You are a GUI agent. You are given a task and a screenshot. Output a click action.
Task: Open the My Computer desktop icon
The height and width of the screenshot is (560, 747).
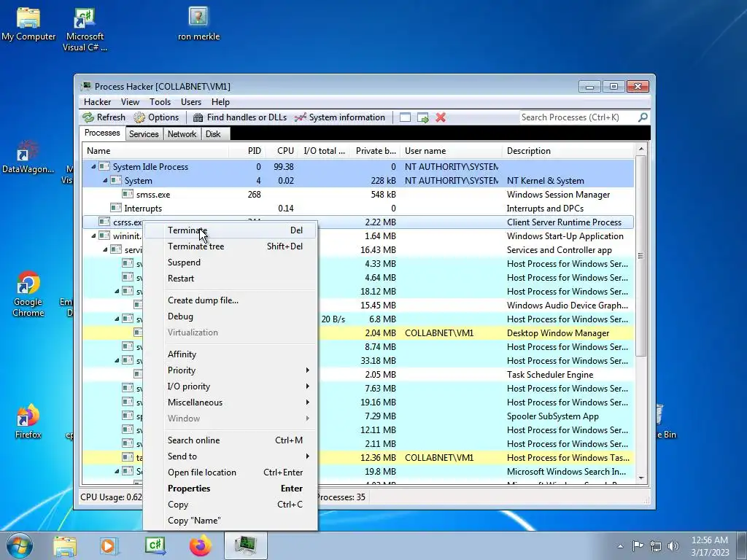click(x=28, y=24)
